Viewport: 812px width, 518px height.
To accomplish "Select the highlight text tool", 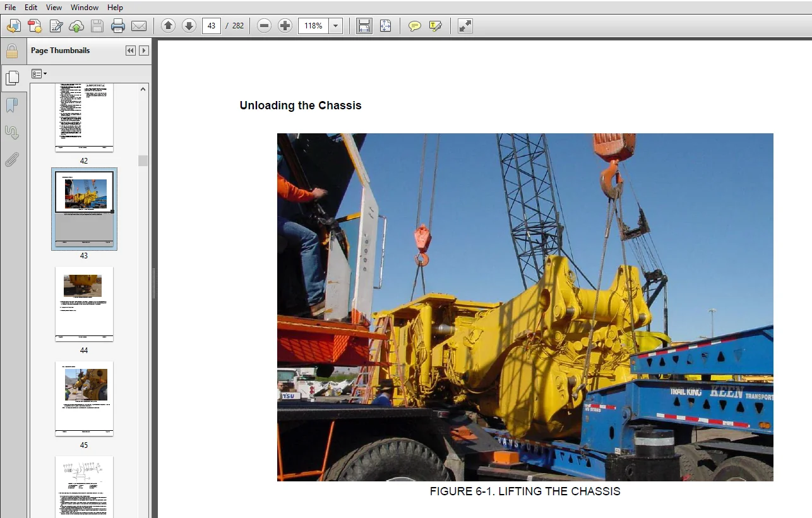I will (x=435, y=26).
